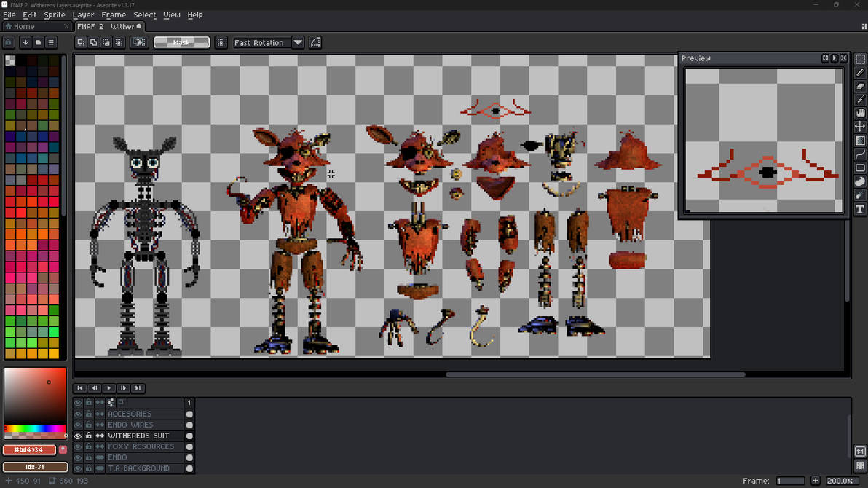
Task: Toggle visibility of T.A BACKGROUND layer
Action: [x=77, y=468]
